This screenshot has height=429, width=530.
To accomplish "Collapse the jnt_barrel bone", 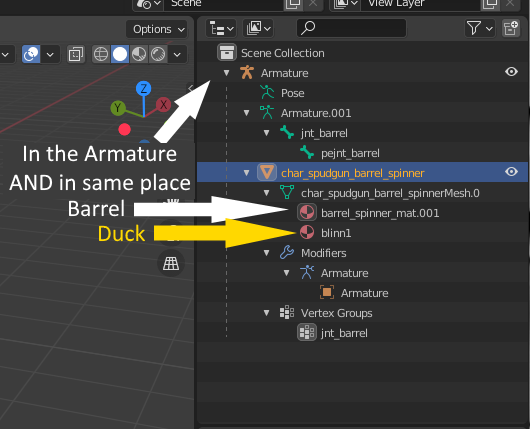I will point(266,133).
